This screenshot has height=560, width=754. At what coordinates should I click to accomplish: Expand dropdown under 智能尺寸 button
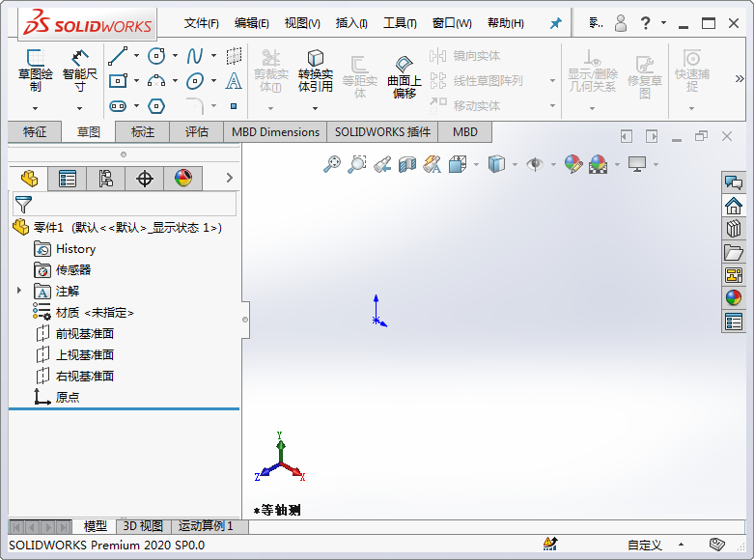(x=80, y=108)
